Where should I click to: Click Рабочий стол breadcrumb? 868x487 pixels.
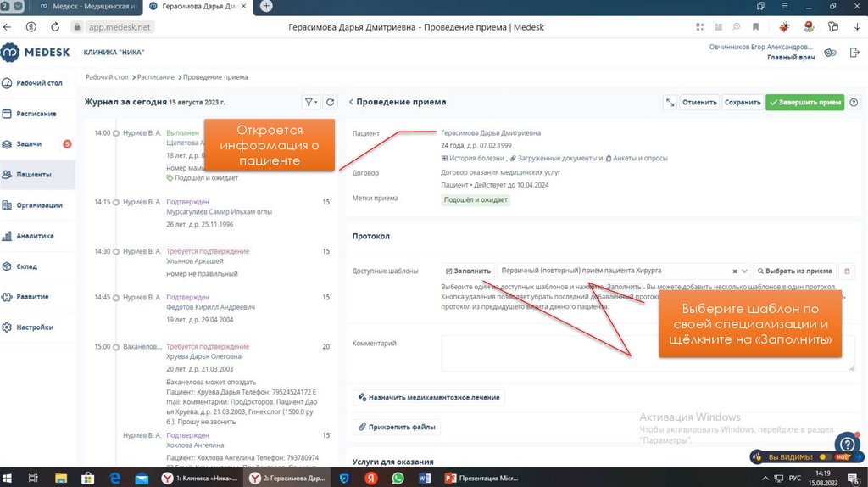click(107, 77)
